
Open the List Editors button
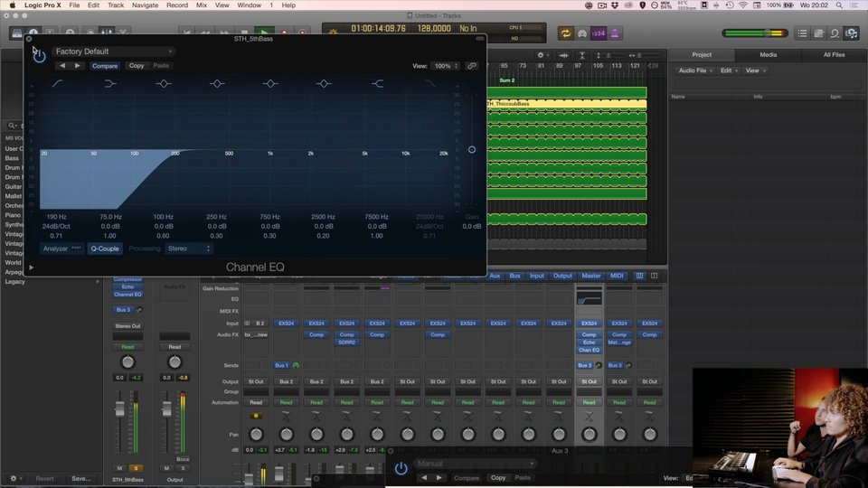[x=802, y=33]
